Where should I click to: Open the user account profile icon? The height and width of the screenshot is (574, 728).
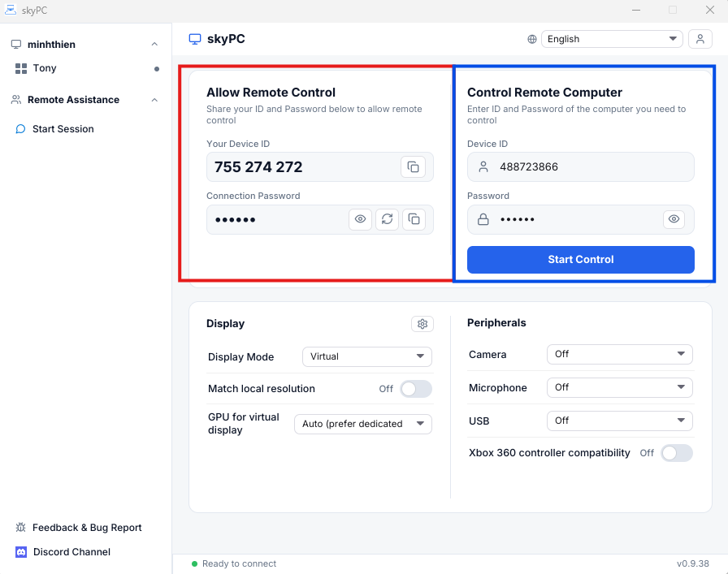700,39
